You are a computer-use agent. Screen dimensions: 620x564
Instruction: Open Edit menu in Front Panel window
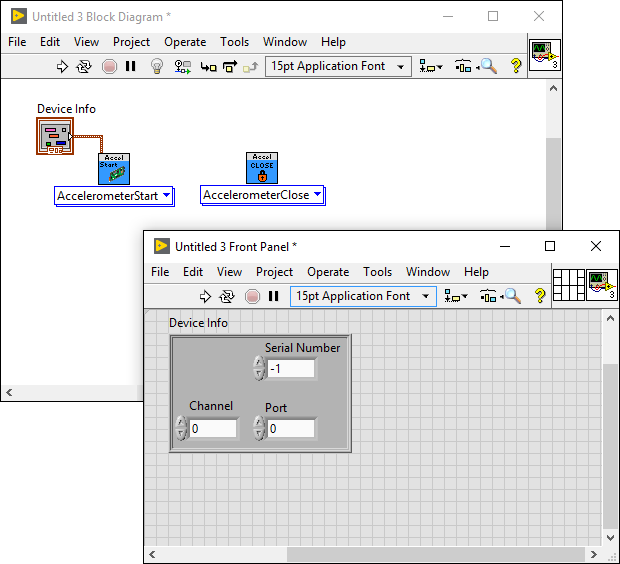[x=193, y=272]
